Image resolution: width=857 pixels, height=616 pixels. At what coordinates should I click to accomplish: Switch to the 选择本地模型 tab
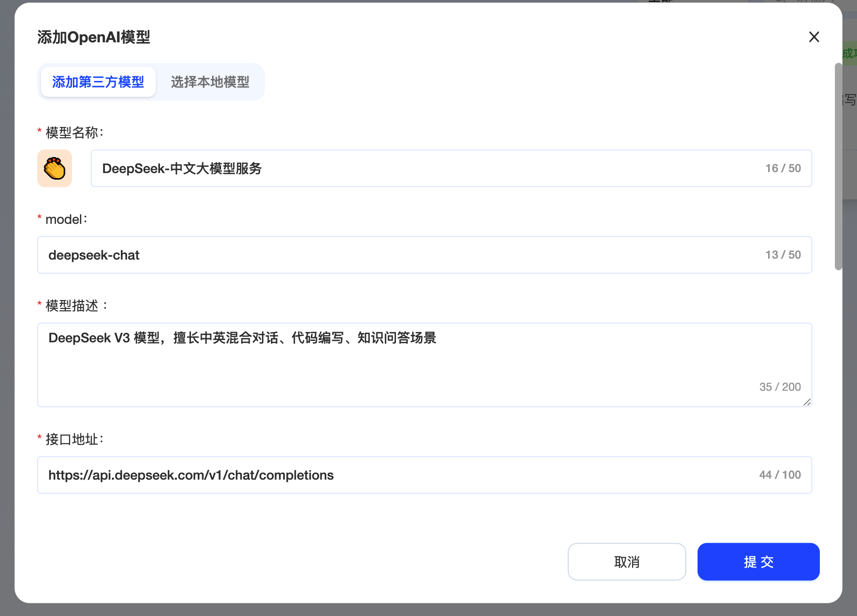point(210,82)
